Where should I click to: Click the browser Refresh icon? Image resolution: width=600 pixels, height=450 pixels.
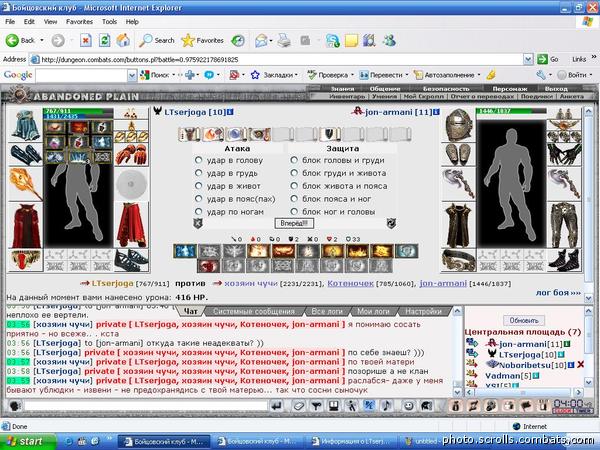(x=104, y=40)
